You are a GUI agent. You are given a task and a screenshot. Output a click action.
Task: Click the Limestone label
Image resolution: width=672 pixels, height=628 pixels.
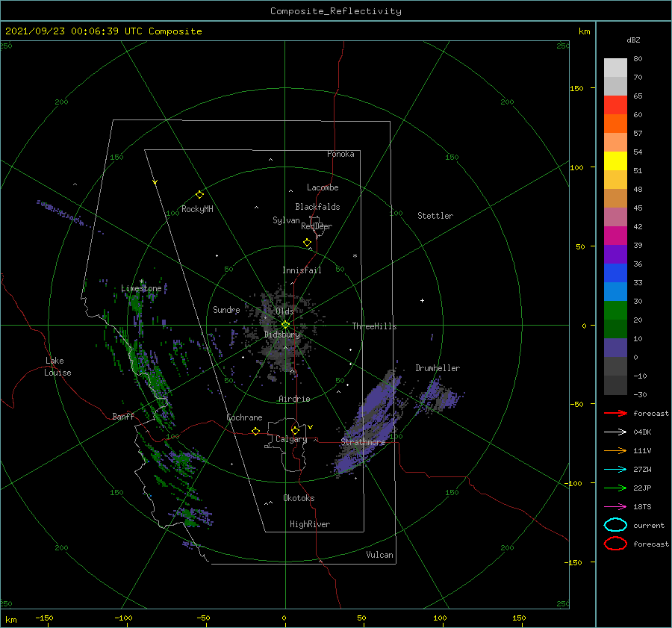141,288
